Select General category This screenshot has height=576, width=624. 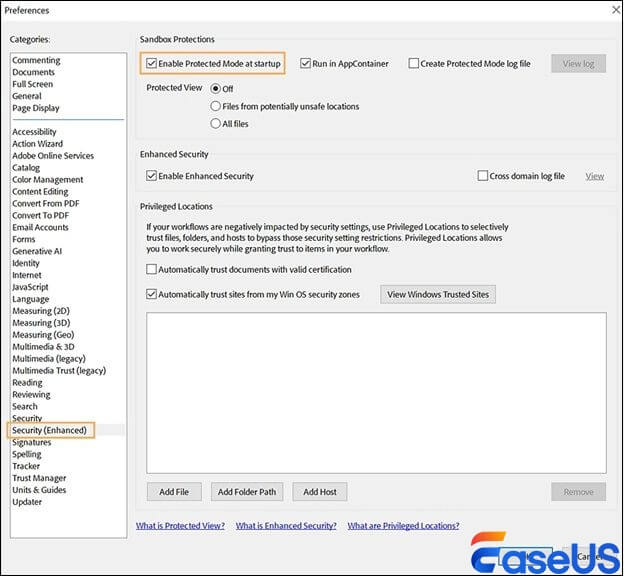point(27,96)
